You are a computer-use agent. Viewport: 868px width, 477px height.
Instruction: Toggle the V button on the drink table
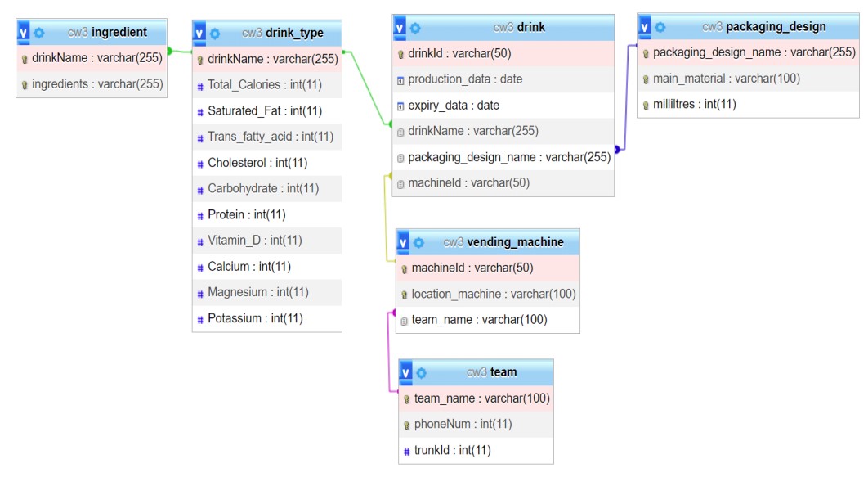(400, 28)
